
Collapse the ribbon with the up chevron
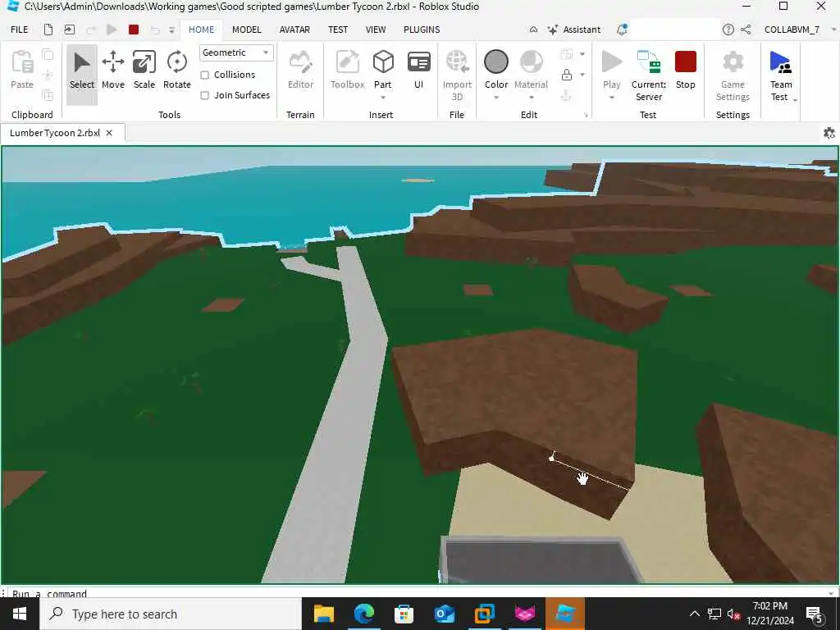tap(533, 30)
